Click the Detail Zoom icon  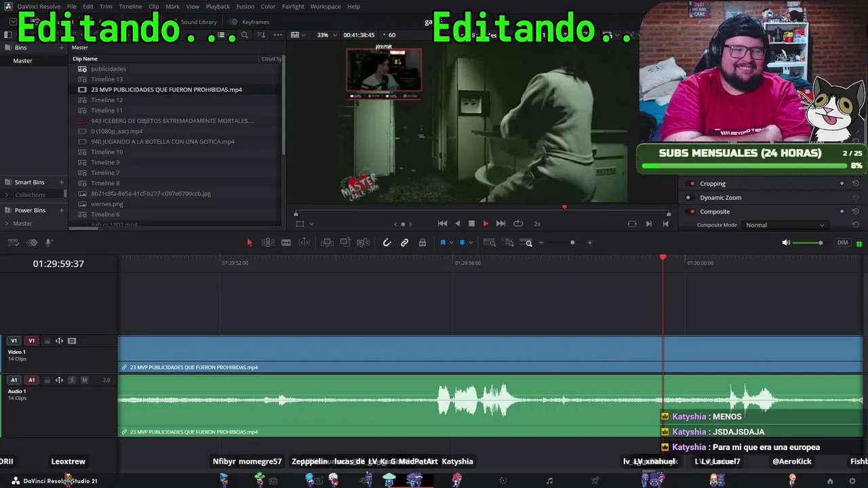click(x=509, y=243)
